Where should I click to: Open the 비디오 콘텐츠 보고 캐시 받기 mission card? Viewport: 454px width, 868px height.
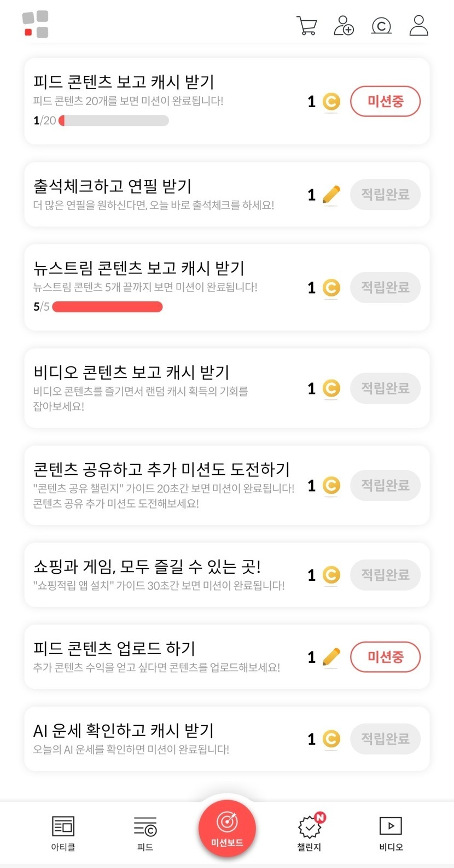(164, 388)
